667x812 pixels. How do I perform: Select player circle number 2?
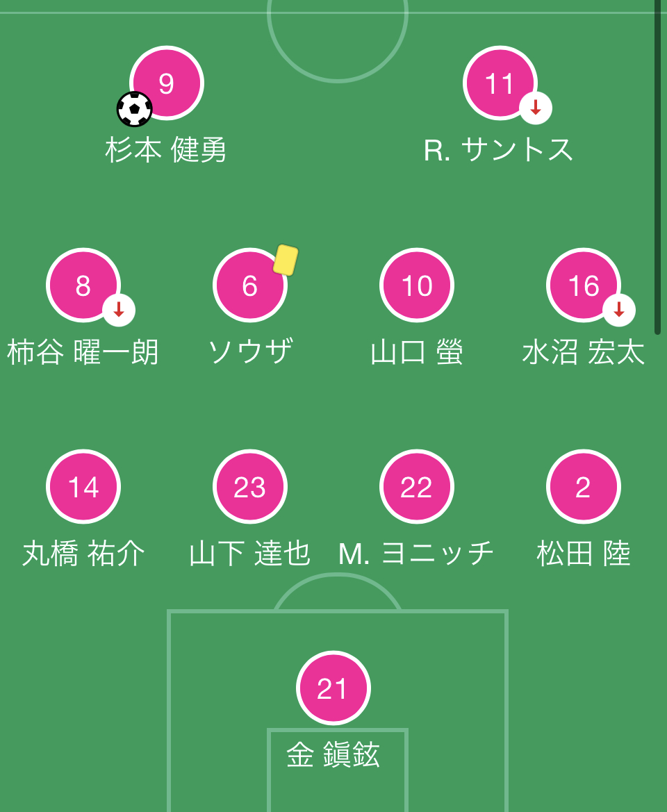584,487
